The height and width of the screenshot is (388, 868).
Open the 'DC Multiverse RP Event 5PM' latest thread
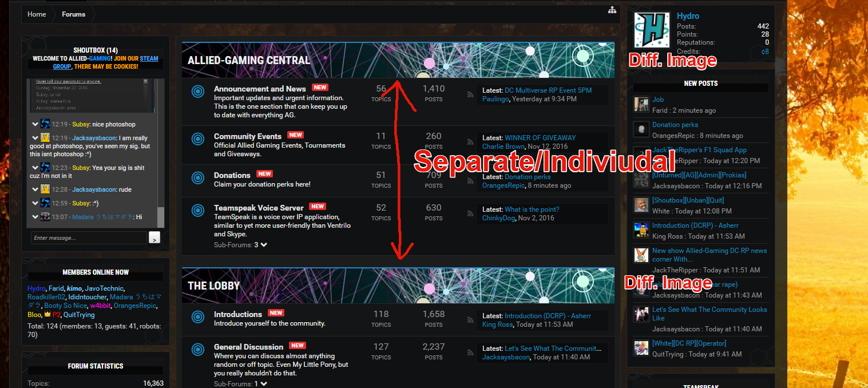(x=548, y=90)
